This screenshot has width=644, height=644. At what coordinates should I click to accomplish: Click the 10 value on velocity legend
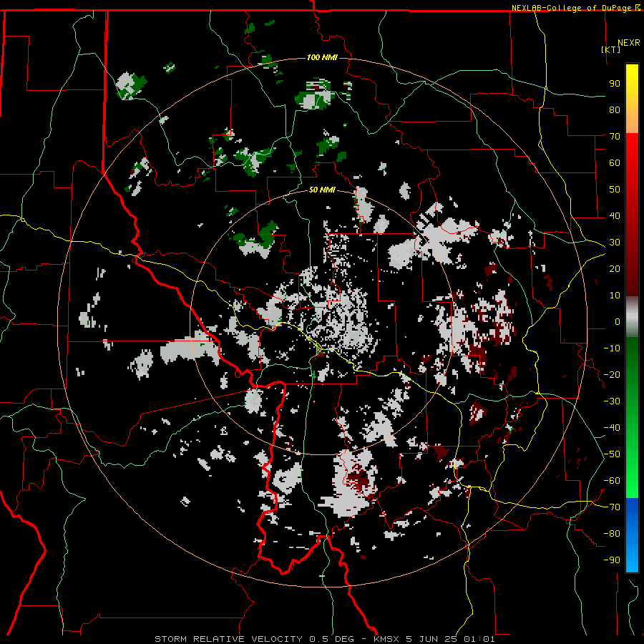(x=615, y=296)
